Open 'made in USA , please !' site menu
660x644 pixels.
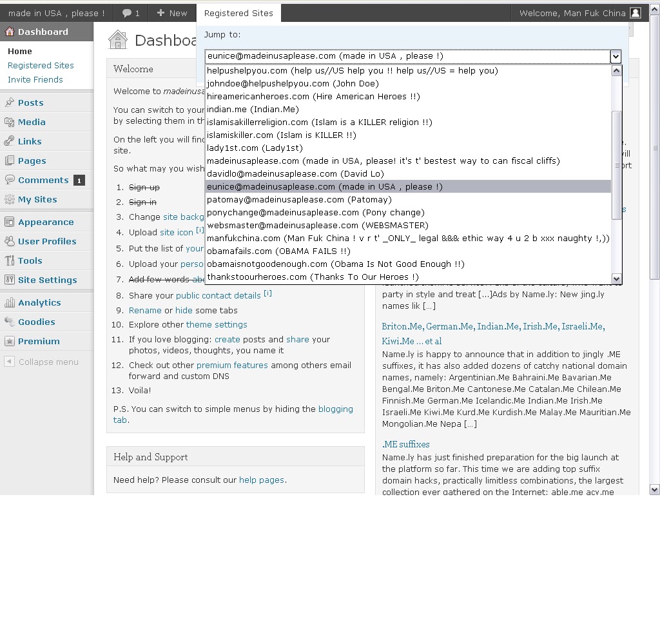(57, 13)
